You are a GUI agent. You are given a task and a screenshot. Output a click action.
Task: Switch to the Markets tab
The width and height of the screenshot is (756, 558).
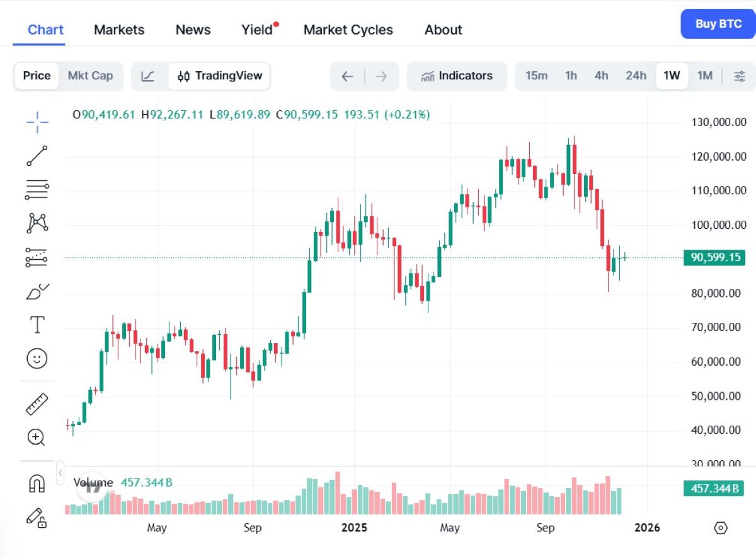coord(118,30)
